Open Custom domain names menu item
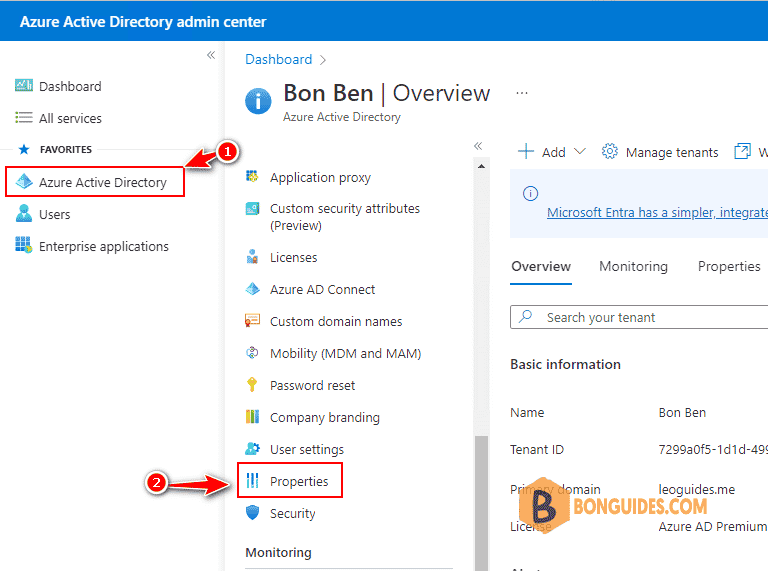768x571 pixels. click(x=336, y=321)
